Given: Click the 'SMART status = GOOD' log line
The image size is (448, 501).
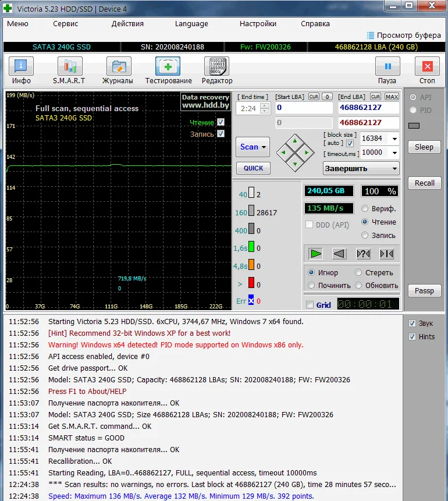Looking at the screenshot, I should click(x=86, y=438).
